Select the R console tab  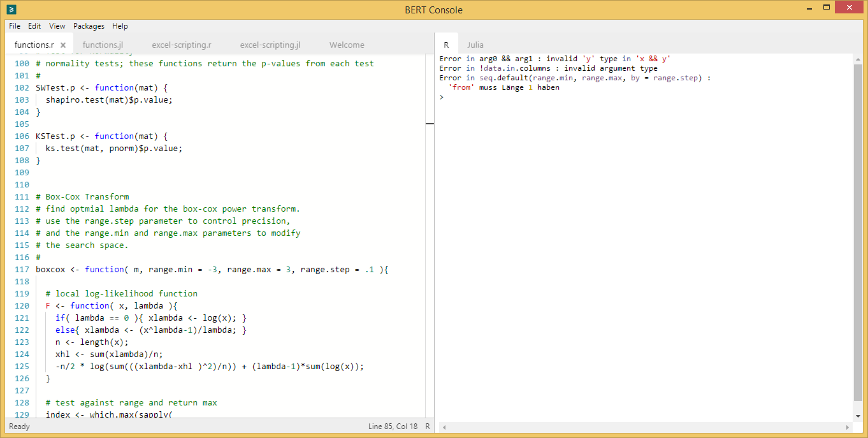(446, 45)
